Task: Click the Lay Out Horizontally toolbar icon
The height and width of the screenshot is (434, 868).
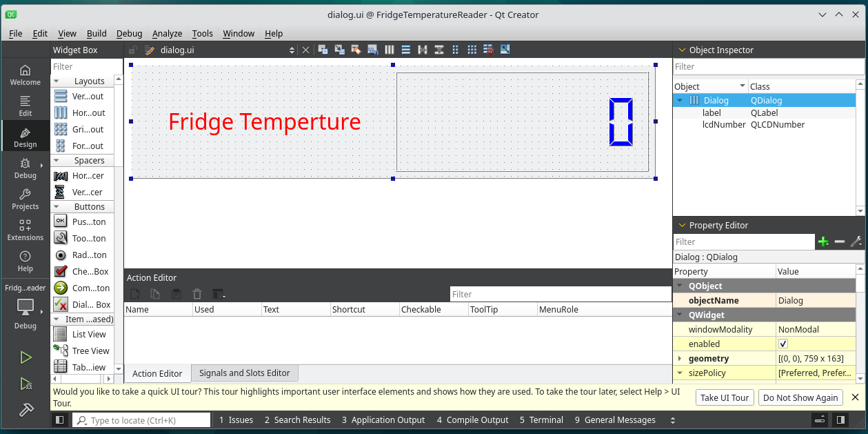Action: pyautogui.click(x=390, y=50)
